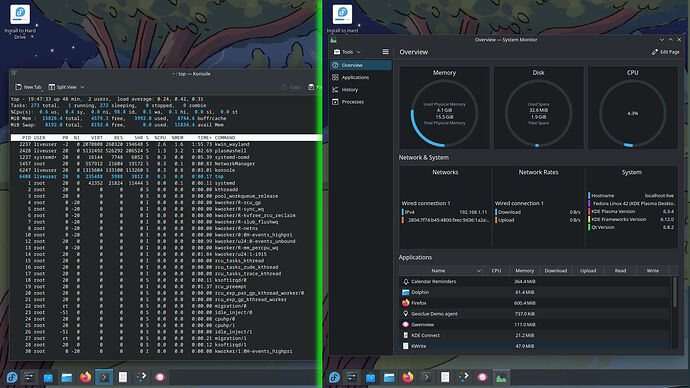Click the IPv4 address 192.168.1.11 entry

pyautogui.click(x=444, y=212)
